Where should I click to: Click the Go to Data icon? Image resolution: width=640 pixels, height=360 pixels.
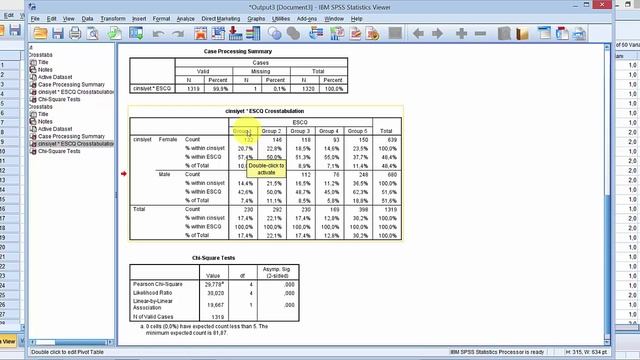(x=200, y=33)
